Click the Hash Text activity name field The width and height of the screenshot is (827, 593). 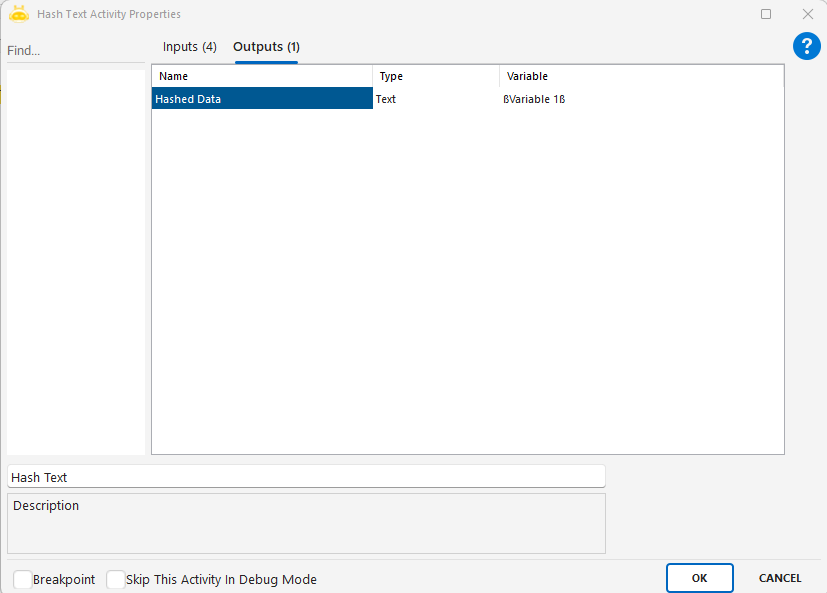(x=306, y=477)
